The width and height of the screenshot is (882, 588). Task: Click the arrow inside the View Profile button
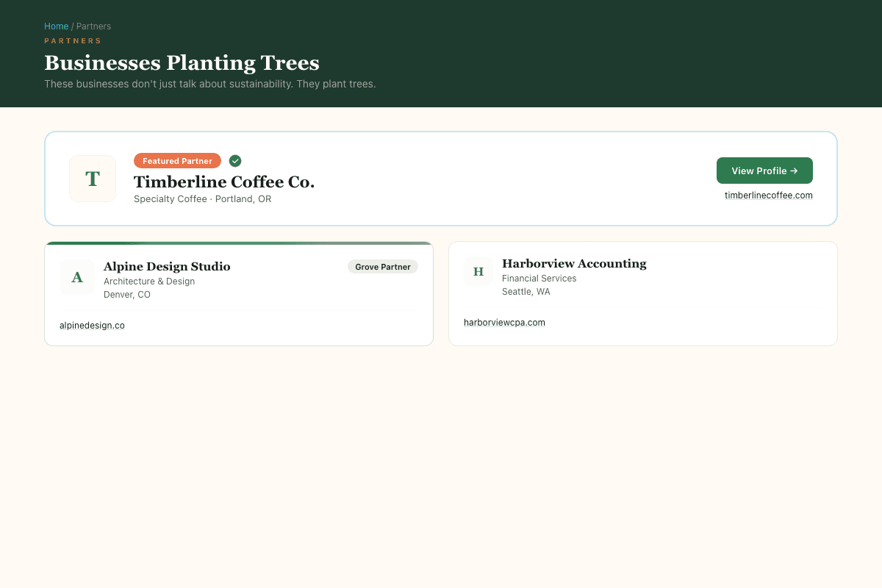(794, 171)
